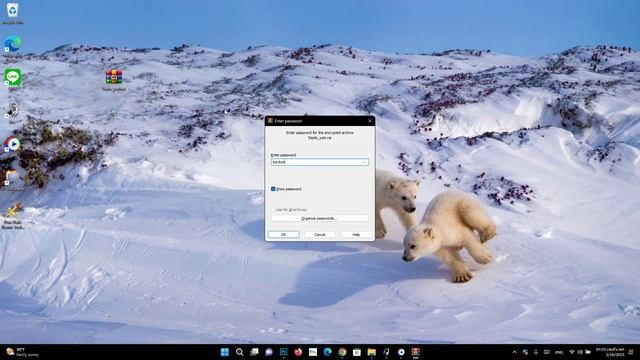
Task: Close the Enter password dialog
Action: click(x=370, y=121)
